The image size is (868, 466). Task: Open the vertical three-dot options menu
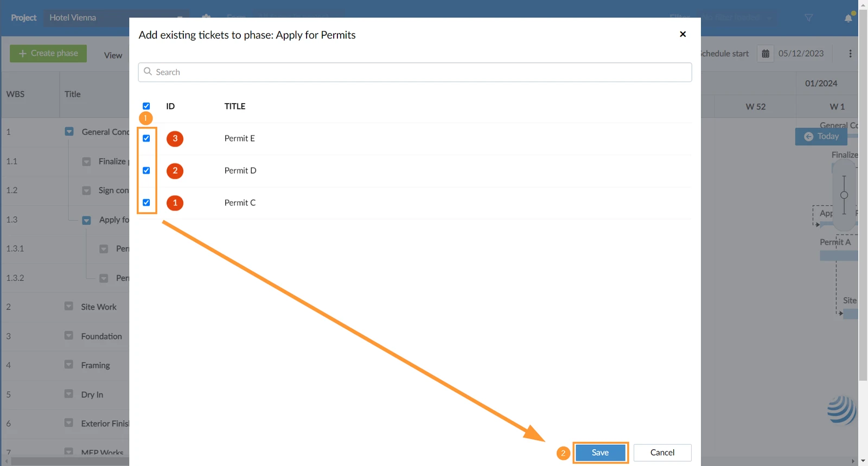(850, 54)
